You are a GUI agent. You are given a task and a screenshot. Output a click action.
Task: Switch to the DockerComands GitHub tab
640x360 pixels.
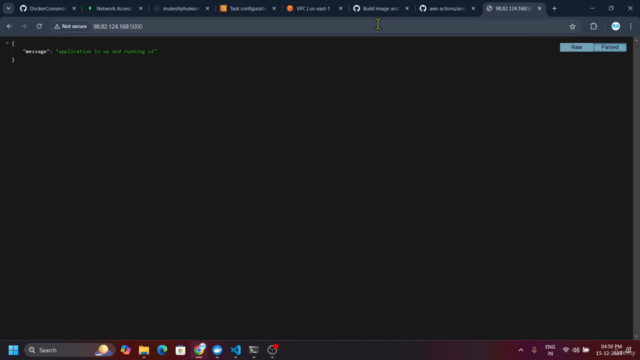(48, 8)
